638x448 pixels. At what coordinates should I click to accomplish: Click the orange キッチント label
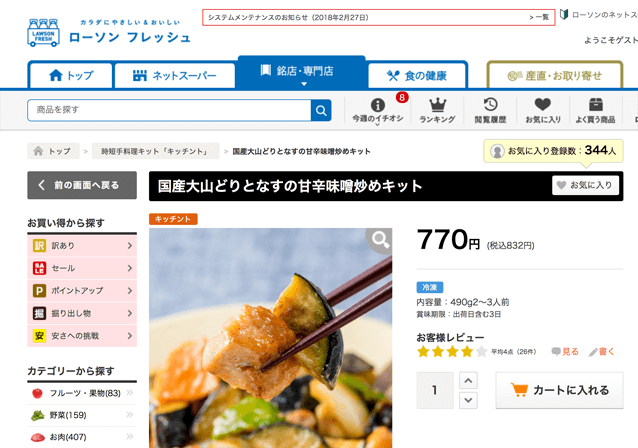coord(173,219)
